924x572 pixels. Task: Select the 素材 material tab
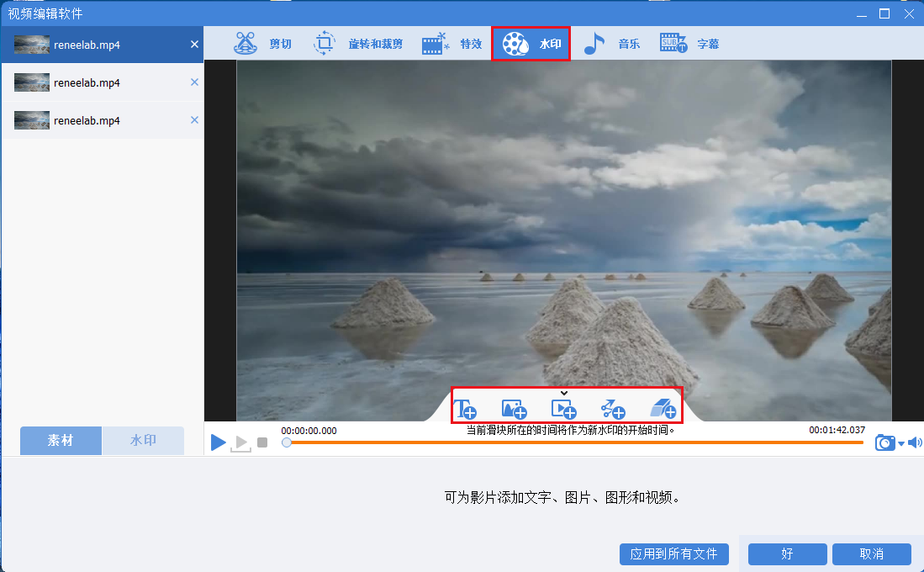61,441
